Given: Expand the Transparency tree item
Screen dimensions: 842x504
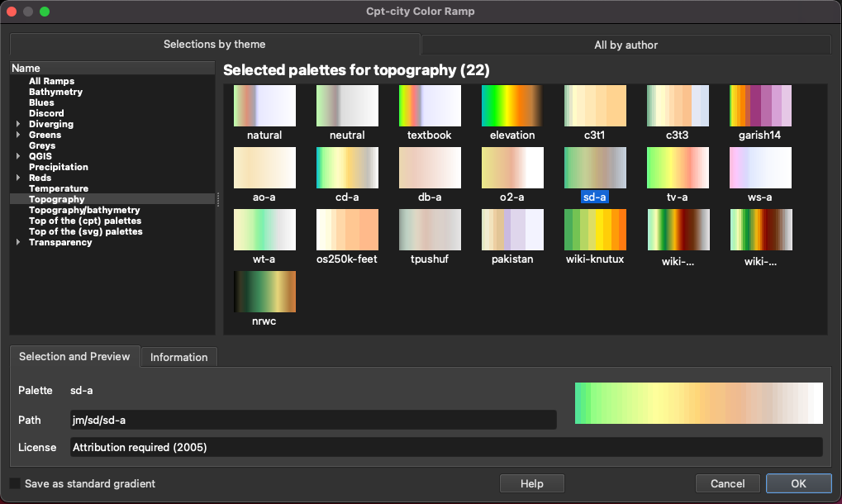Looking at the screenshot, I should click(18, 243).
